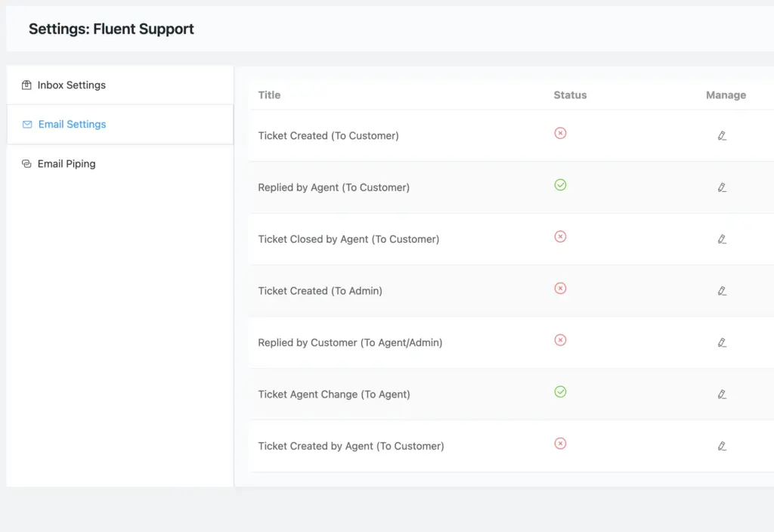Click the "Ticket Created by Agent (To Customer)" title

pos(351,446)
